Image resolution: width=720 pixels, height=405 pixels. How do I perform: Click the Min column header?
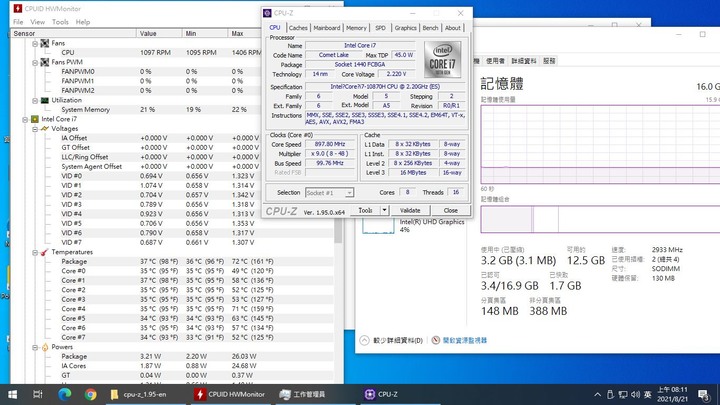(205, 34)
